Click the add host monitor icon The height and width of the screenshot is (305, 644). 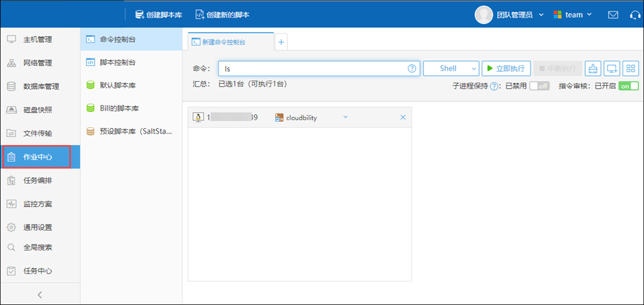point(611,69)
